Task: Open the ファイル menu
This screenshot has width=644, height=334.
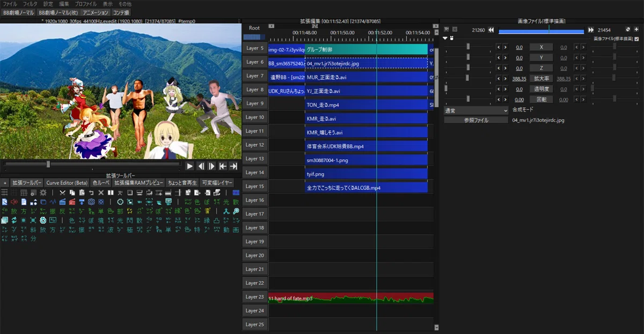Action: coord(10,4)
